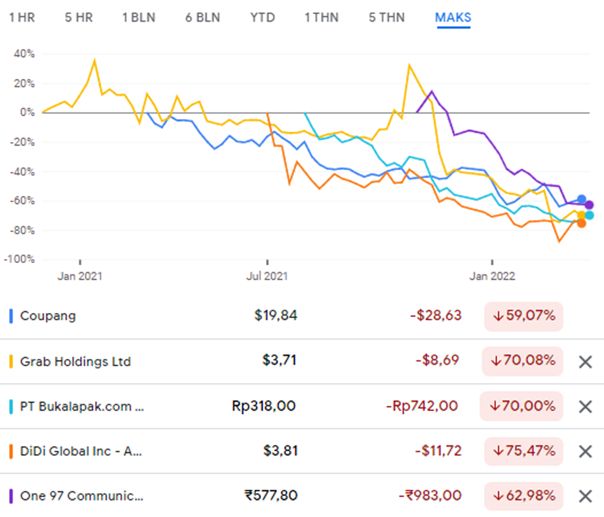The height and width of the screenshot is (517, 604).
Task: Remove PT Bukalapak.com from comparison
Action: (585, 406)
